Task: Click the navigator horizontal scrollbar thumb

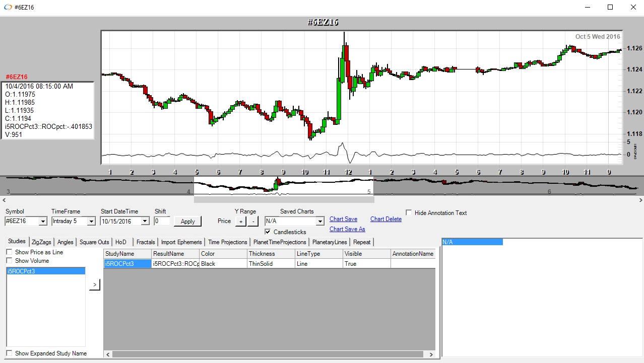Action: (x=284, y=200)
